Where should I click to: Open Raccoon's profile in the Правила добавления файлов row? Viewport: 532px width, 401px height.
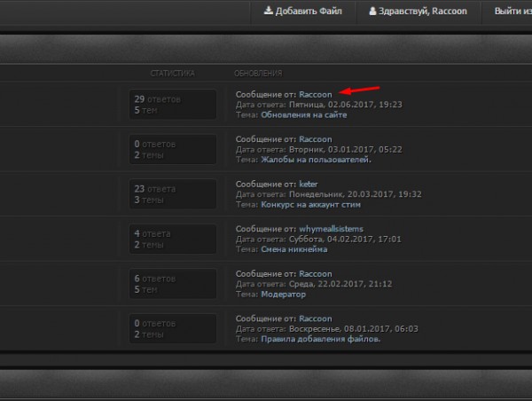point(315,318)
